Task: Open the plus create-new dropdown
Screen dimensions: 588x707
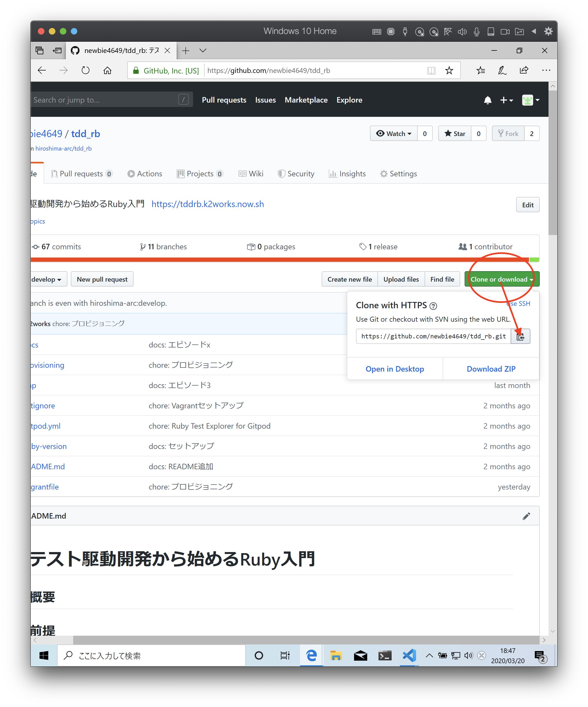Action: coord(506,100)
